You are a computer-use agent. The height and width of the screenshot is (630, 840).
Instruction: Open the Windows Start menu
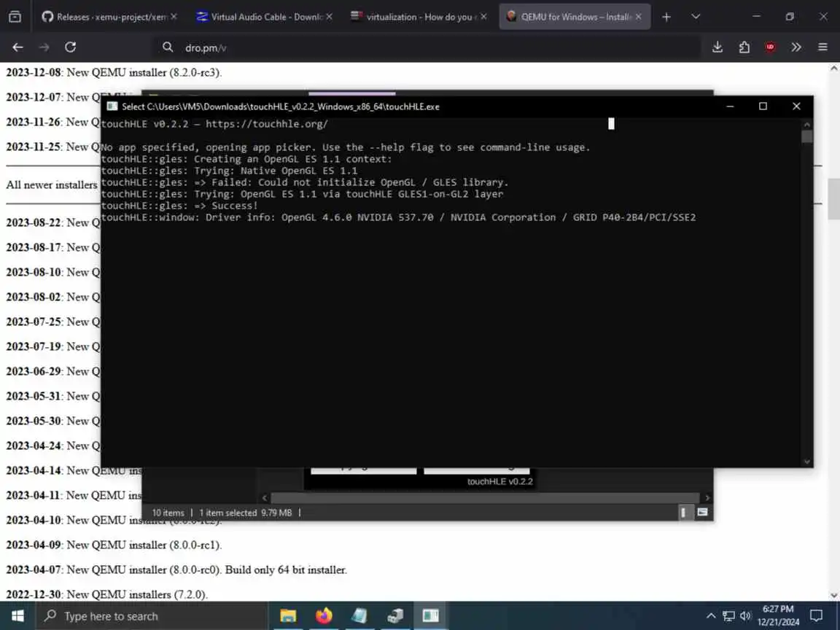17,615
